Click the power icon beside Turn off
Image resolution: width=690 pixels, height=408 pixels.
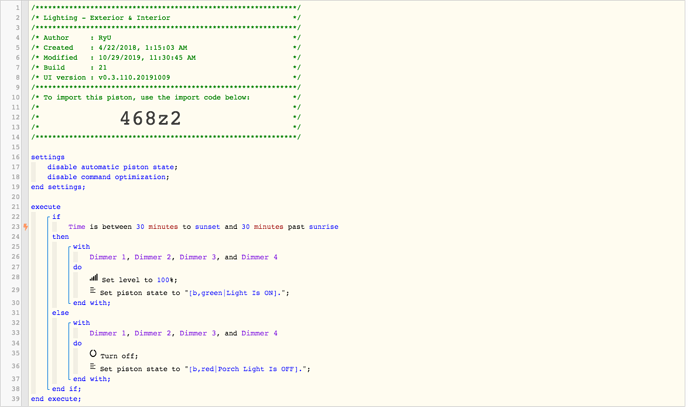[93, 353]
